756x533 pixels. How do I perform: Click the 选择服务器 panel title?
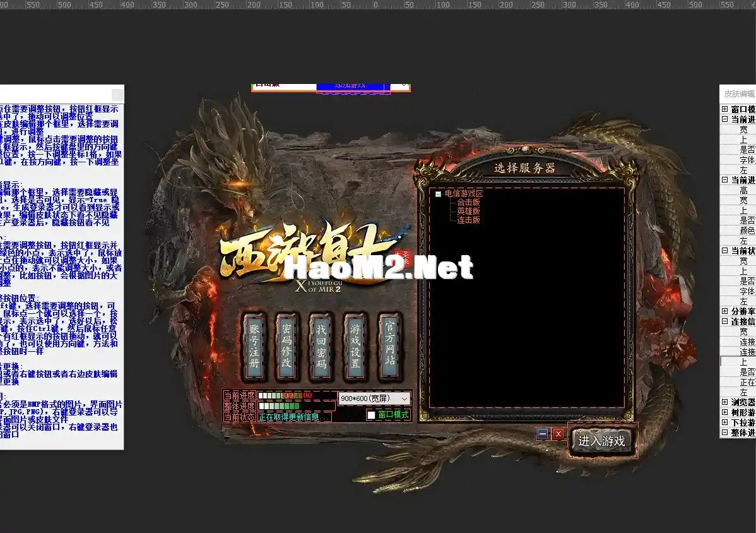coord(524,168)
